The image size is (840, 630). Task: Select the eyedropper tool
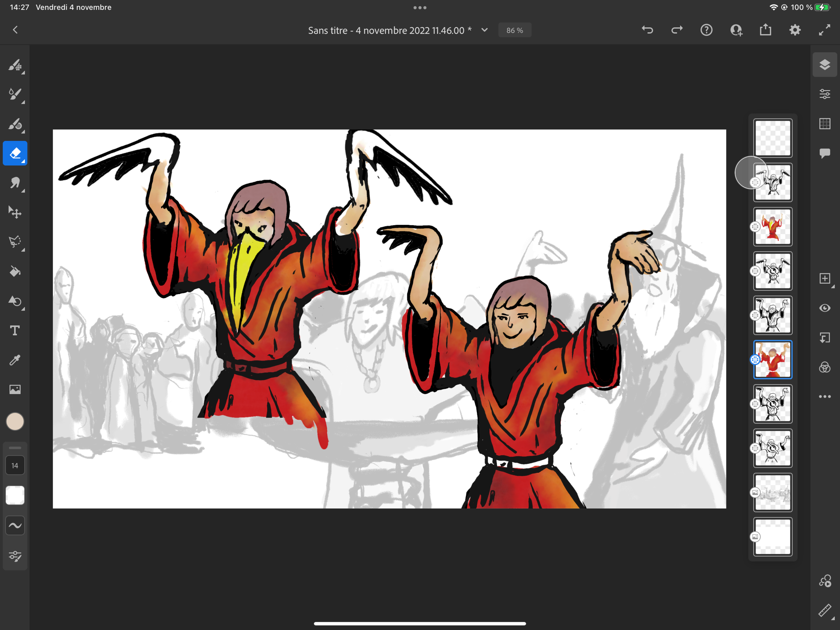point(15,360)
